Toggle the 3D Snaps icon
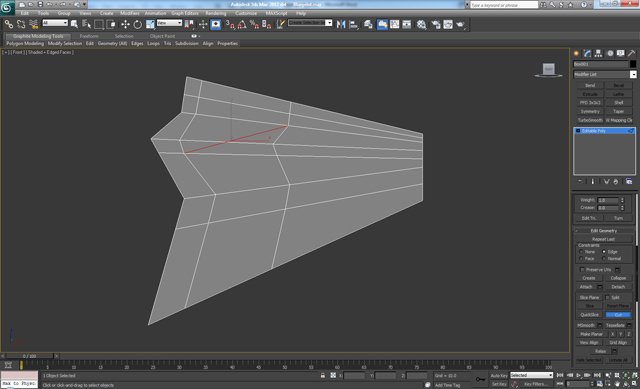Viewport: 640px width, 389px height. [230, 24]
